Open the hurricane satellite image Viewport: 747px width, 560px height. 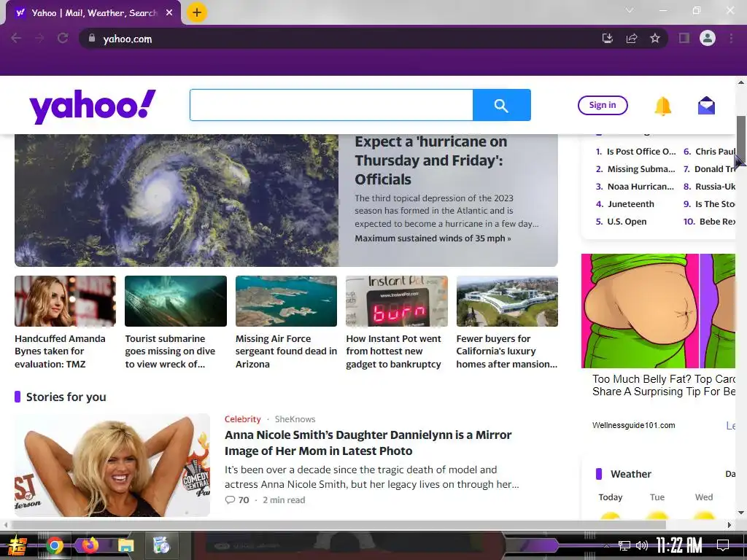pos(177,200)
